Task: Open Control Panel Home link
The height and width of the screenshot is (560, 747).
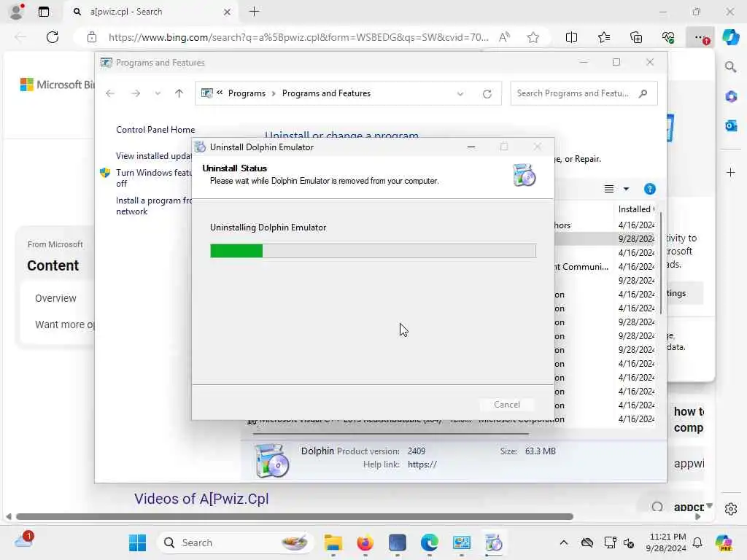Action: click(x=155, y=130)
